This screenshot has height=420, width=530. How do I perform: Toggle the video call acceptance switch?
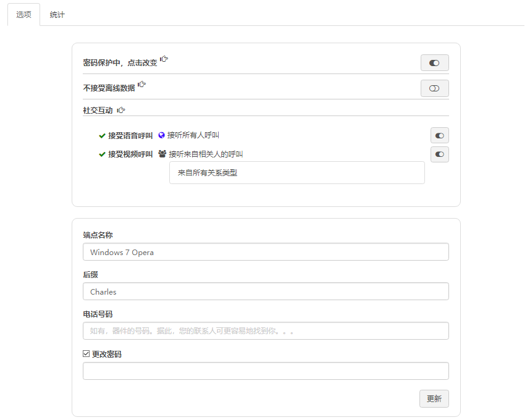pos(439,154)
